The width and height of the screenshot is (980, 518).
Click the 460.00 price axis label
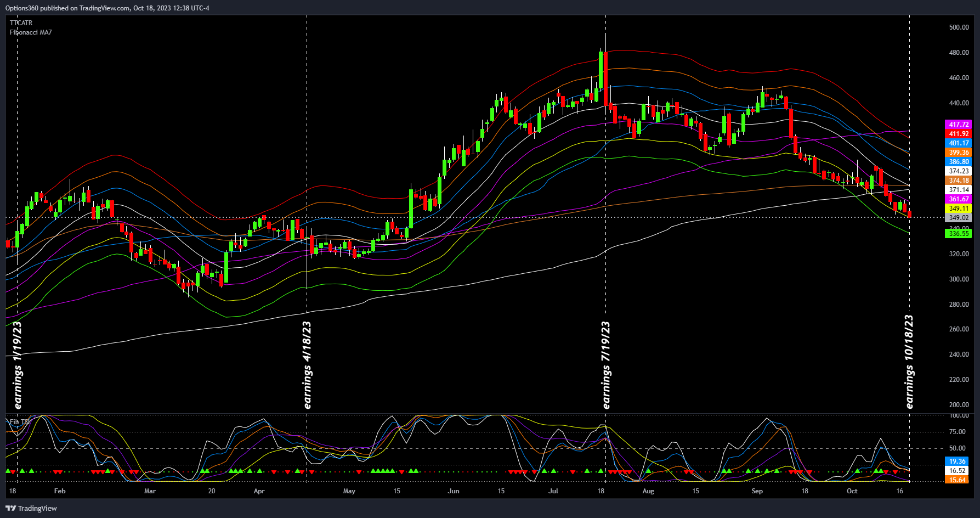(x=959, y=78)
